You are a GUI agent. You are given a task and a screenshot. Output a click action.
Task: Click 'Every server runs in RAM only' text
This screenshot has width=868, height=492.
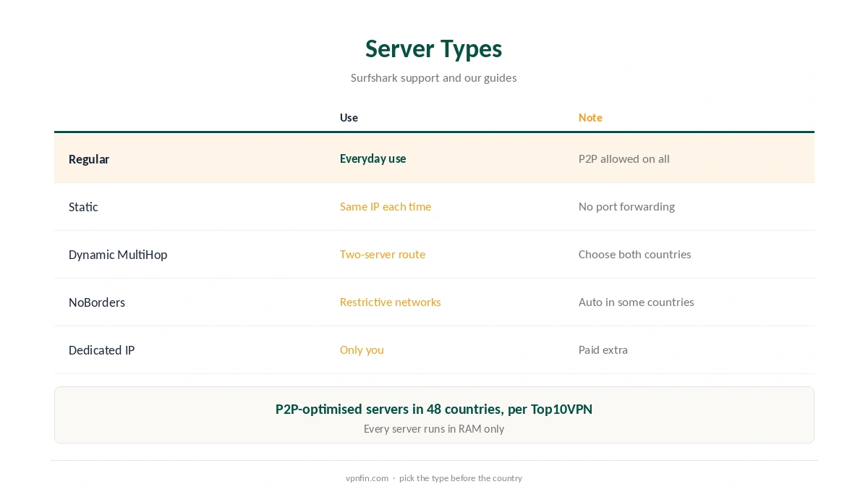[434, 429]
